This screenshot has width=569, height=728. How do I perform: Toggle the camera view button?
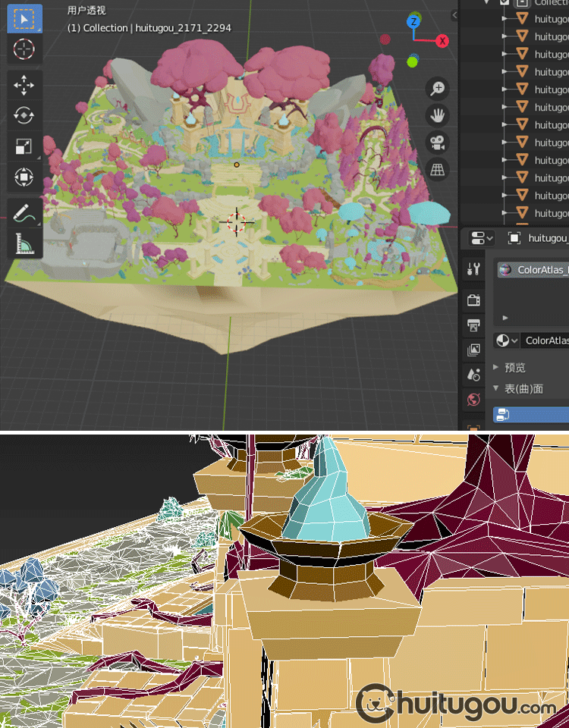(x=437, y=143)
